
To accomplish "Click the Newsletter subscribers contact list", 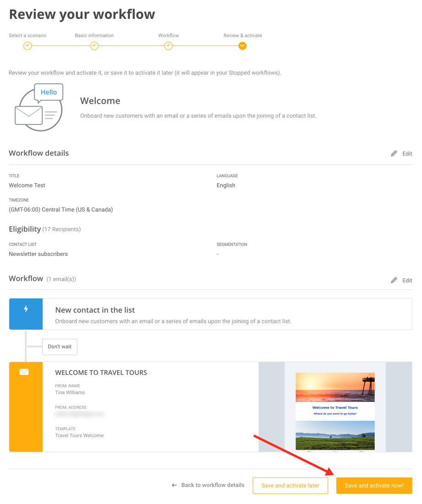I will pos(38,254).
